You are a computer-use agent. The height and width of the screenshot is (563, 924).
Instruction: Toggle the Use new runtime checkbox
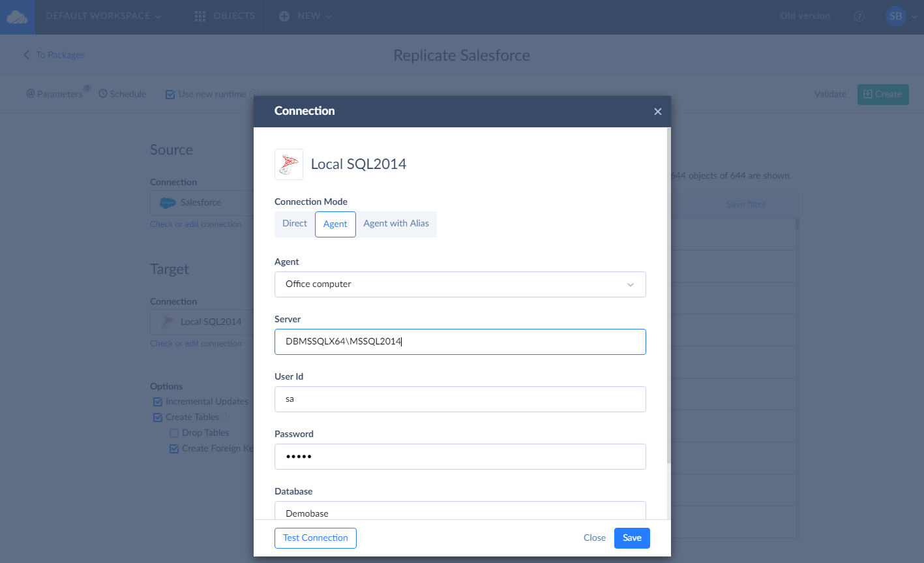pyautogui.click(x=170, y=94)
